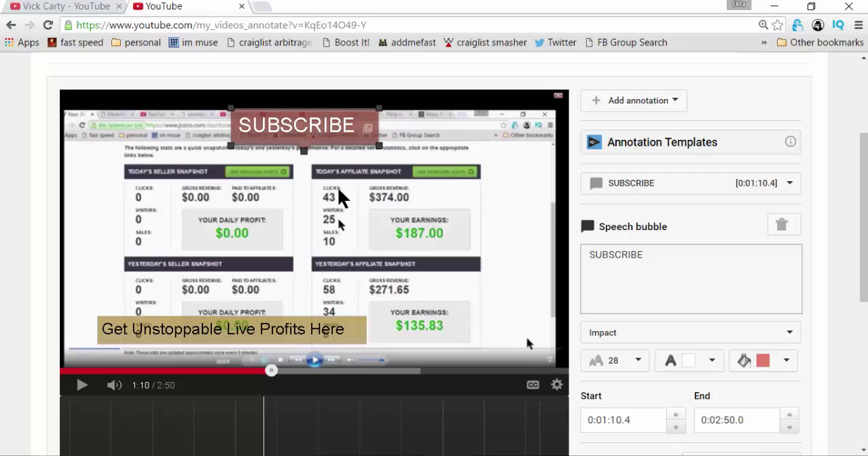Open the Apps bookmarks shortcut

coord(22,42)
